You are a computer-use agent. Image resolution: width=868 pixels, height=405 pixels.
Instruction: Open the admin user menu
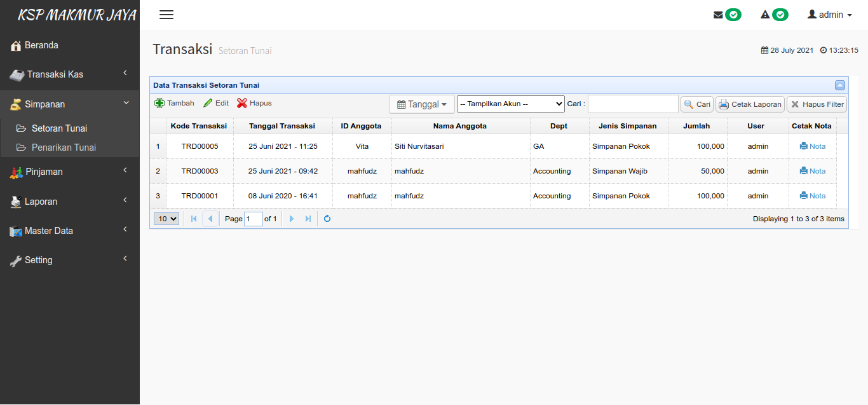[829, 15]
